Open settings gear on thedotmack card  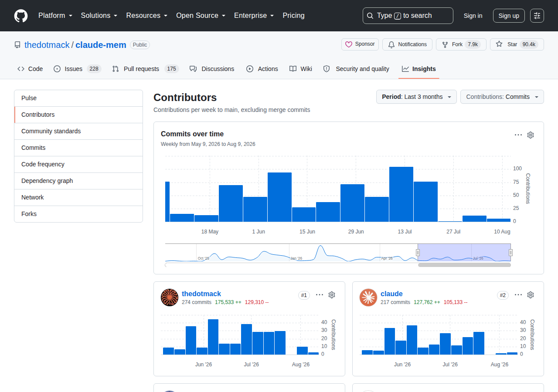[x=332, y=295]
